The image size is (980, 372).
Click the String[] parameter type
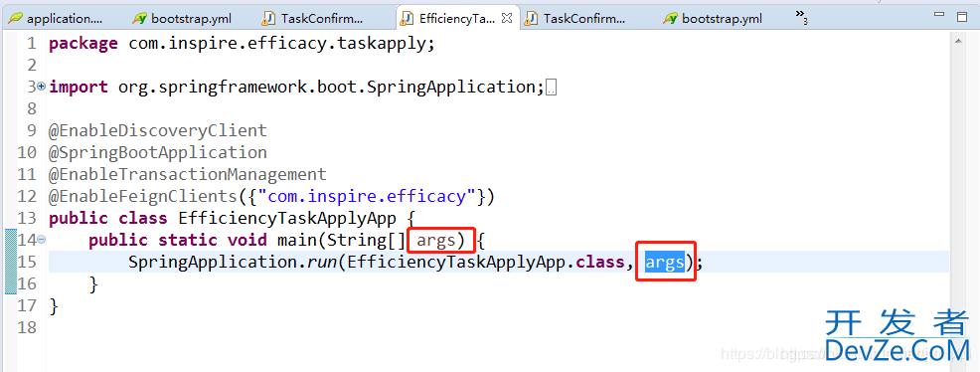tap(366, 241)
